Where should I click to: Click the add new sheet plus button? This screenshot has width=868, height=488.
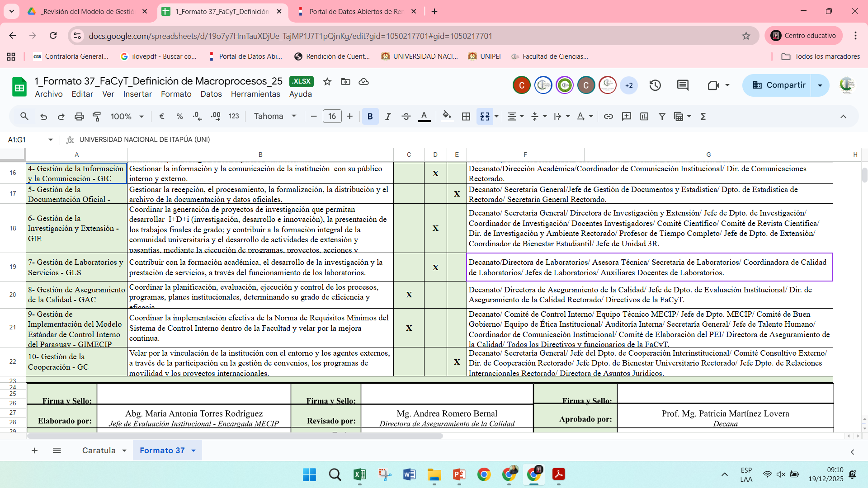point(34,450)
